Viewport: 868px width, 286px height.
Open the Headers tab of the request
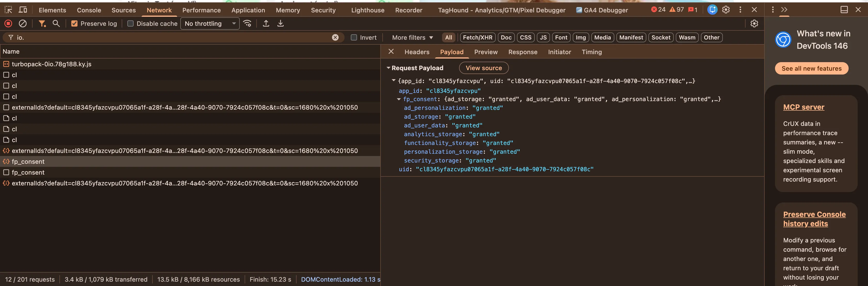click(x=417, y=52)
